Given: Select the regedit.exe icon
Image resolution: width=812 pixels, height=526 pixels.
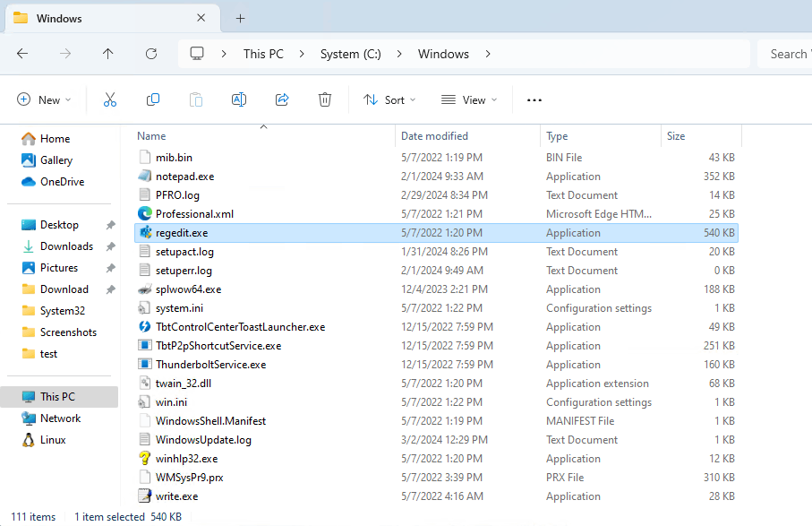Looking at the screenshot, I should click(x=144, y=233).
